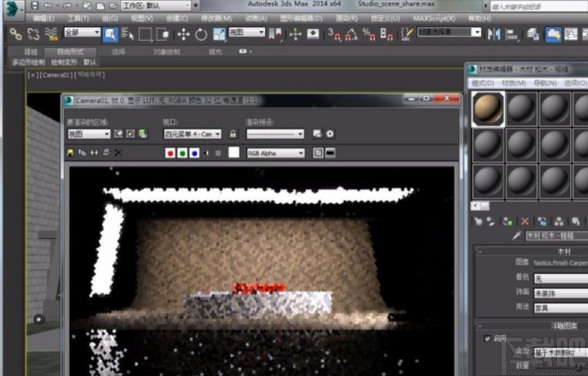
Task: Open the selection filter dropdown 全部
Action: 82,32
